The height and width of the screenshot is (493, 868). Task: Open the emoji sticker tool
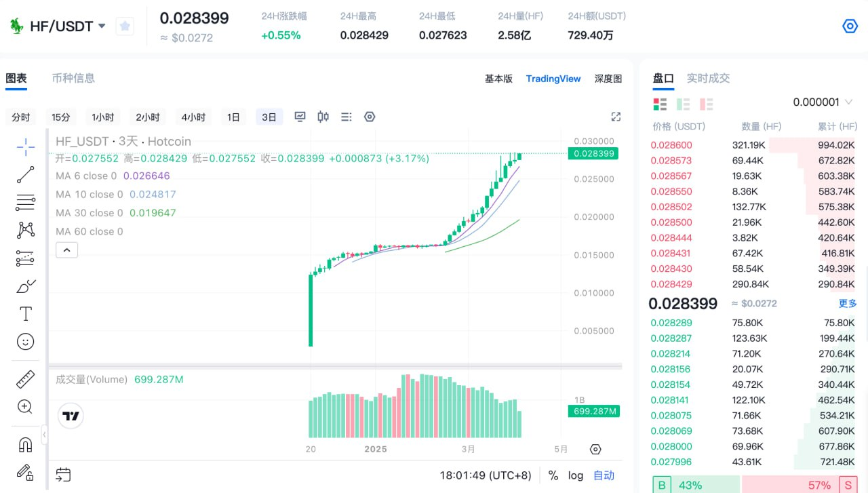[x=25, y=341]
